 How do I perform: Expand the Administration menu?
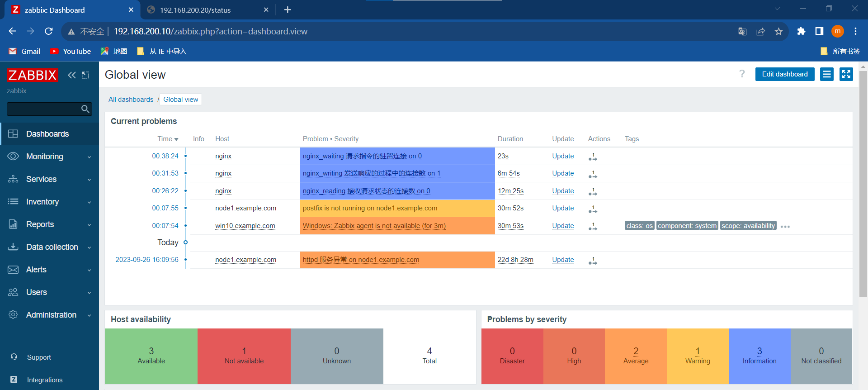coord(49,315)
